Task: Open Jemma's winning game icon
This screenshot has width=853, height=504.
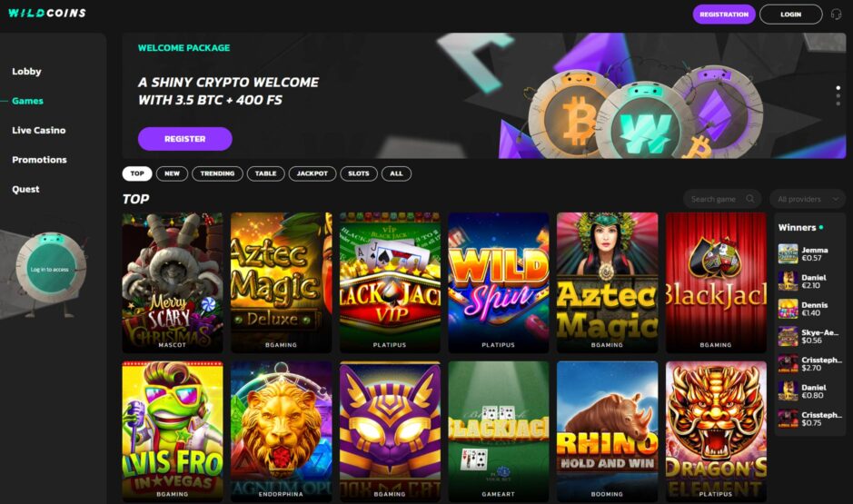Action: click(788, 254)
